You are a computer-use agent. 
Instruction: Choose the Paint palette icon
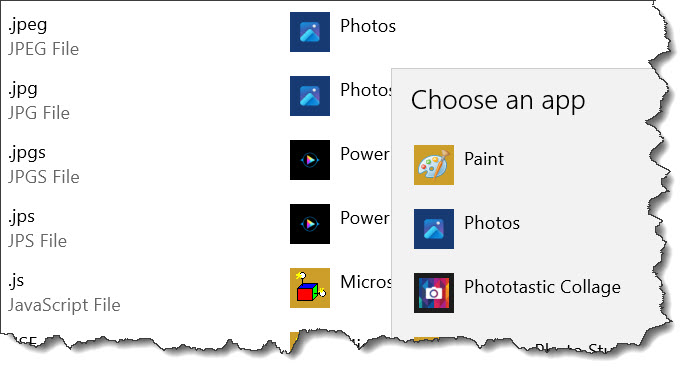coord(434,165)
